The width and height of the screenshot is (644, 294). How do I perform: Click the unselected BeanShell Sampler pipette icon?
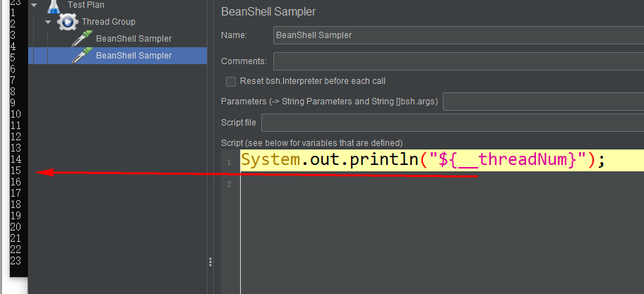(x=81, y=39)
